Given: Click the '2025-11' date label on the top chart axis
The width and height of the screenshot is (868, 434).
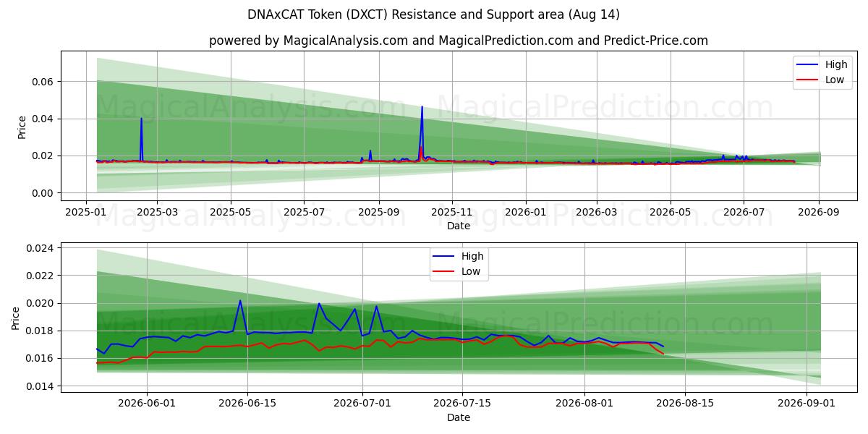Looking at the screenshot, I should (451, 213).
